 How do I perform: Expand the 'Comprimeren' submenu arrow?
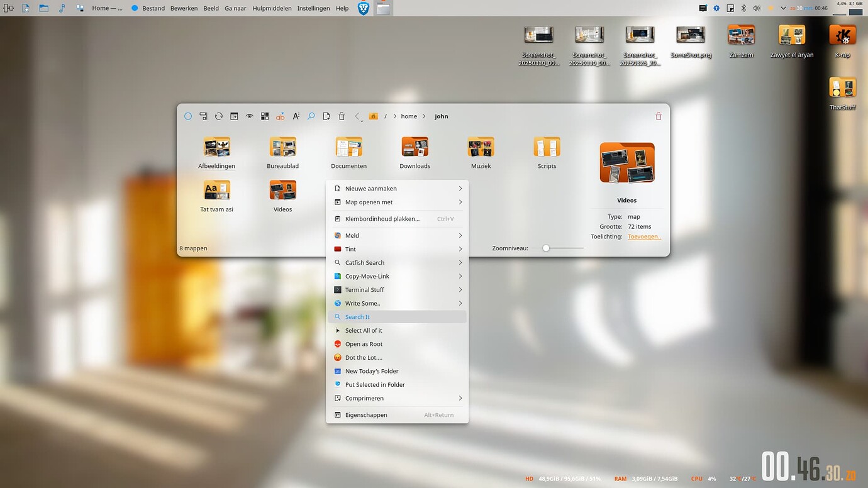tap(460, 398)
